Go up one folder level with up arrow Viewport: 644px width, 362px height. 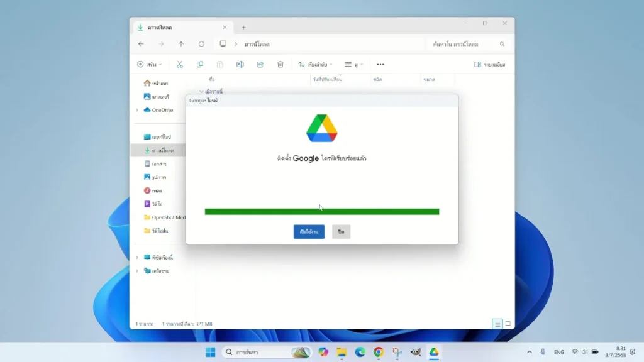(181, 44)
